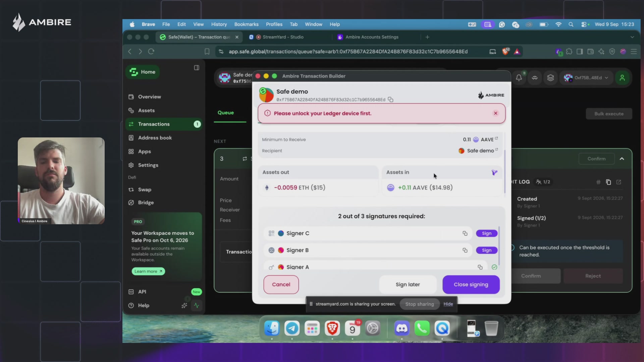Reload the Safe page
Screen dimensions: 644x362
[x=151, y=52]
